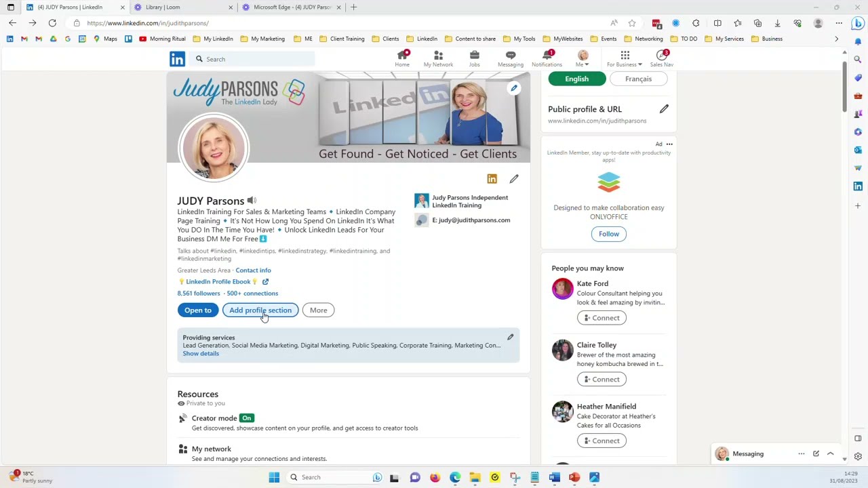Edit Providing services section pencil
The height and width of the screenshot is (488, 868).
[511, 337]
